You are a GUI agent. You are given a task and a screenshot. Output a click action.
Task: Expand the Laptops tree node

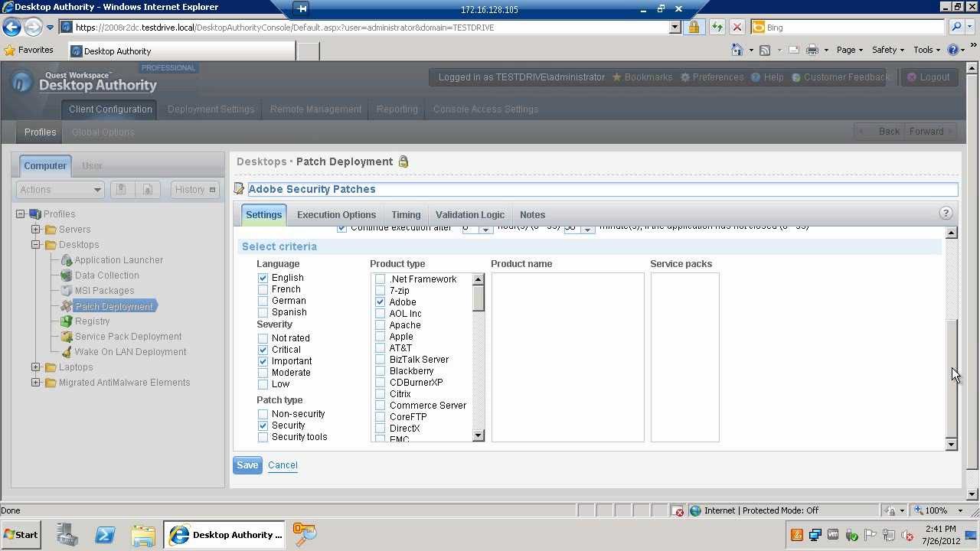pos(35,367)
